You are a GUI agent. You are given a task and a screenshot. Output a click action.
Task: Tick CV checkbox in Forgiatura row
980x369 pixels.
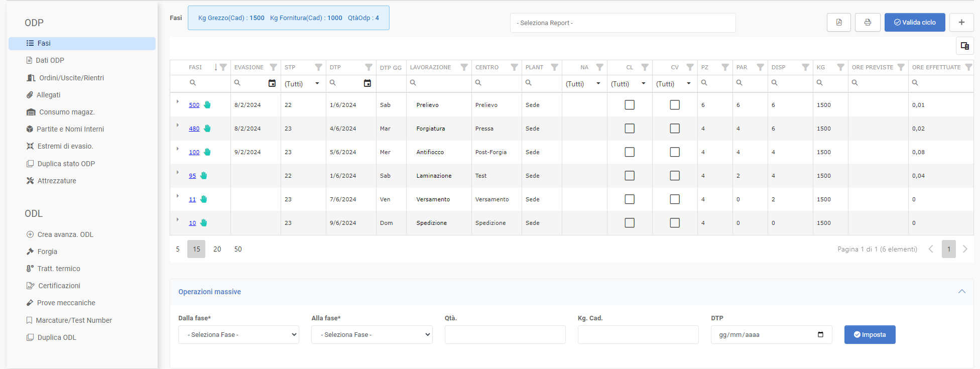point(675,129)
